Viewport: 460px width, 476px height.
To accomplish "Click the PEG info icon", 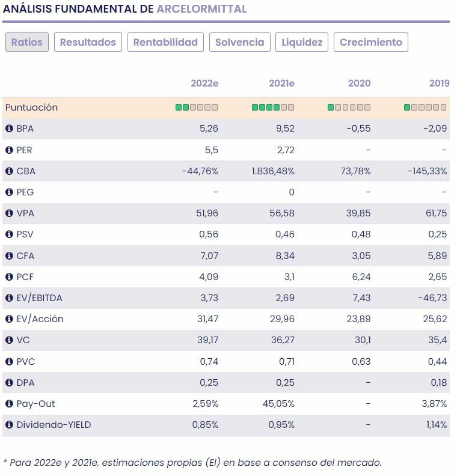I will click(x=9, y=192).
